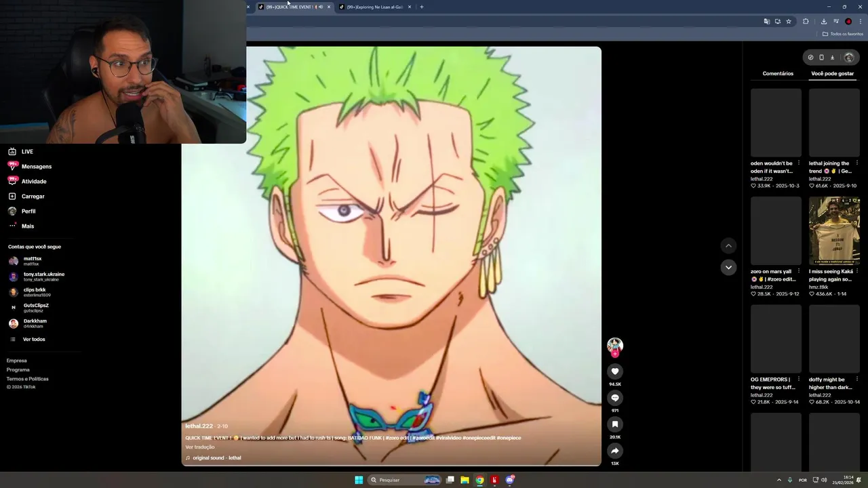The image size is (868, 488).
Task: Open options menu for 'oden wouldn't be' card
Action: [x=798, y=163]
